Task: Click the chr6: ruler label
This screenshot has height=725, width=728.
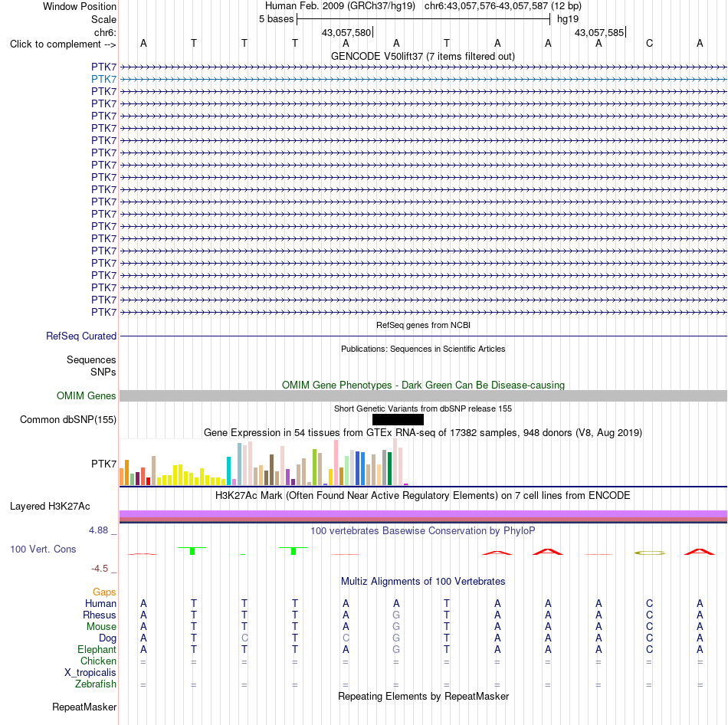Action: coord(105,33)
